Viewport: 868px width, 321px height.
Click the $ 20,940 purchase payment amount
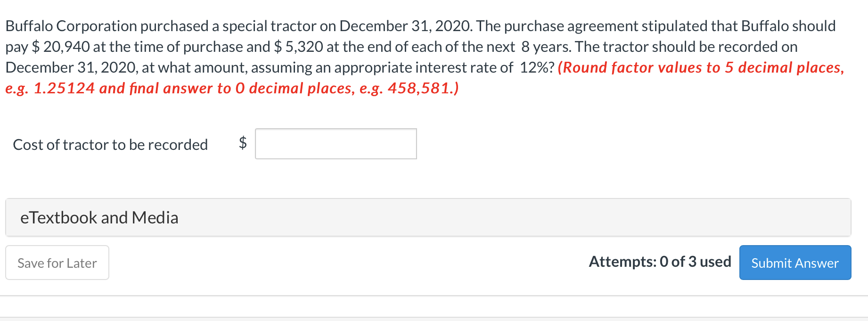click(x=60, y=47)
